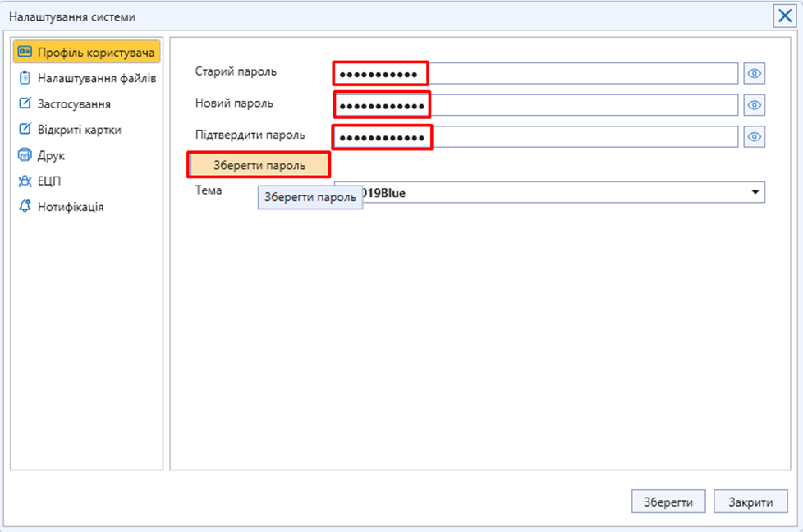Toggle visibility of the confirm password field
The image size is (803, 532).
click(x=755, y=136)
